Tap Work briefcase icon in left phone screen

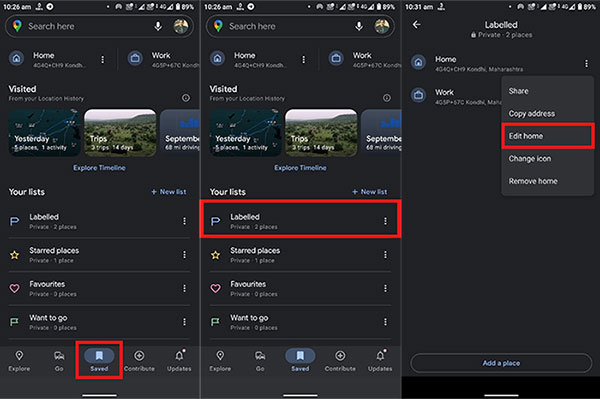(x=135, y=59)
